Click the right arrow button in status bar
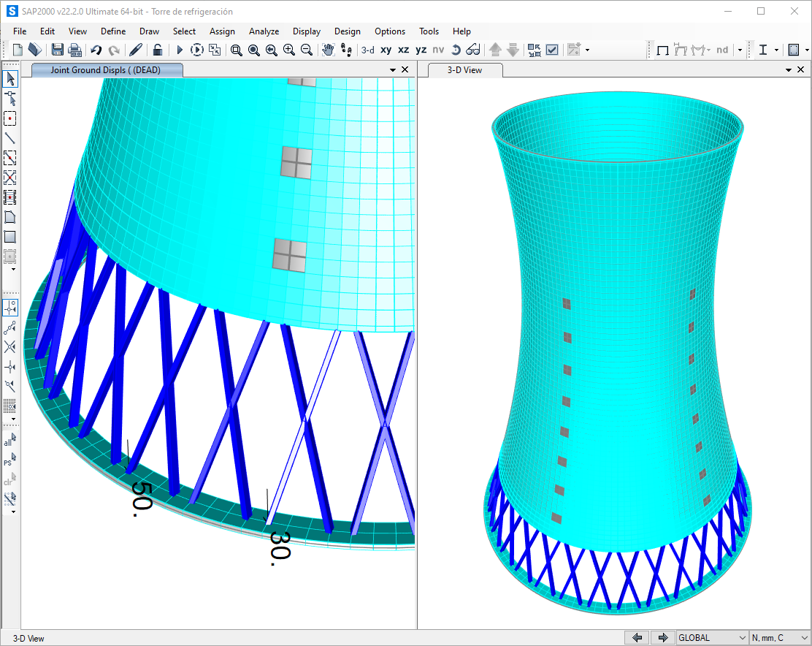Screen dimensions: 812x646 tap(662, 638)
